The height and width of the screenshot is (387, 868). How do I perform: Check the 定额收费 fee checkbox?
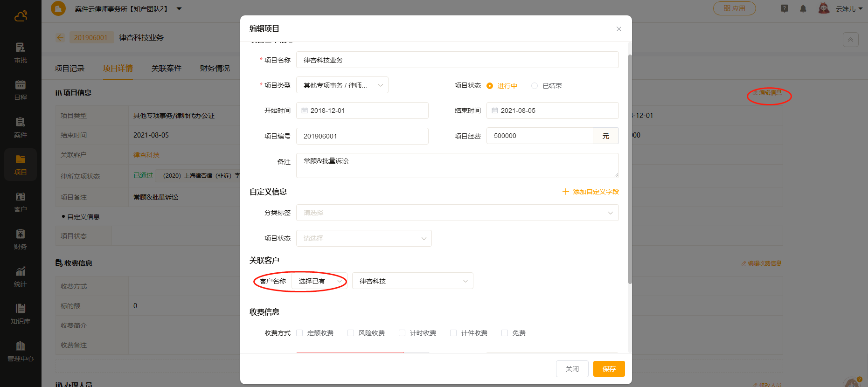tap(299, 333)
